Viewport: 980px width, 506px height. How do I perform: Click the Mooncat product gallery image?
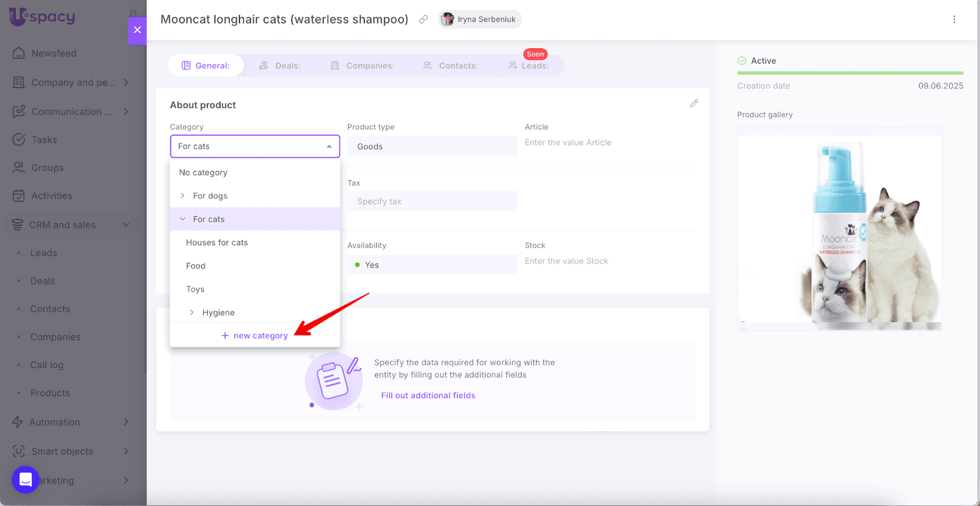(x=839, y=230)
